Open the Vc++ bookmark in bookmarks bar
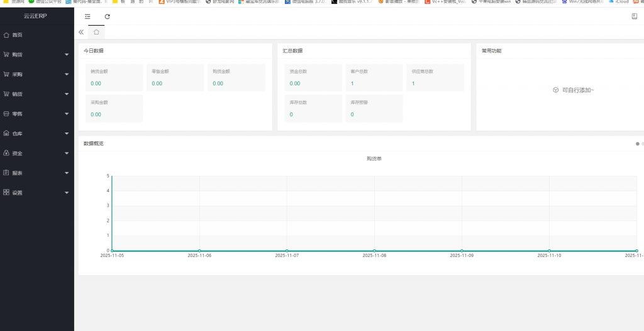Viewport: 644px width, 331px height. point(445,2)
